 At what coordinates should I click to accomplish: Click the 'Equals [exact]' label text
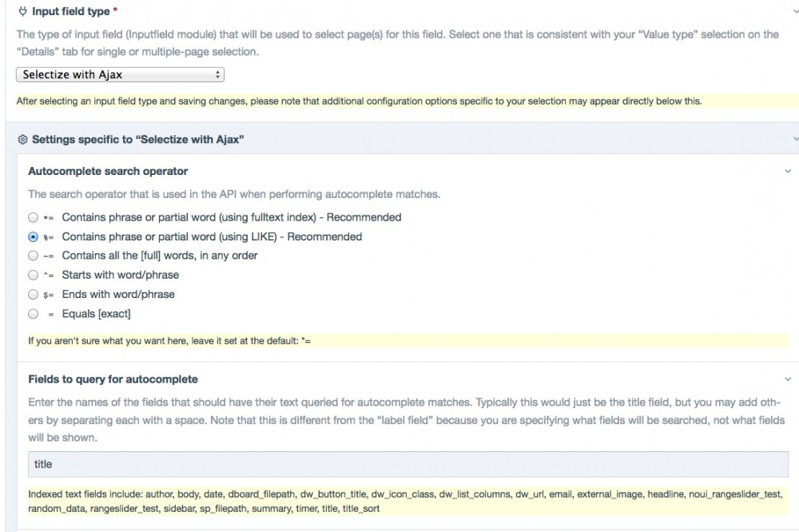[96, 314]
